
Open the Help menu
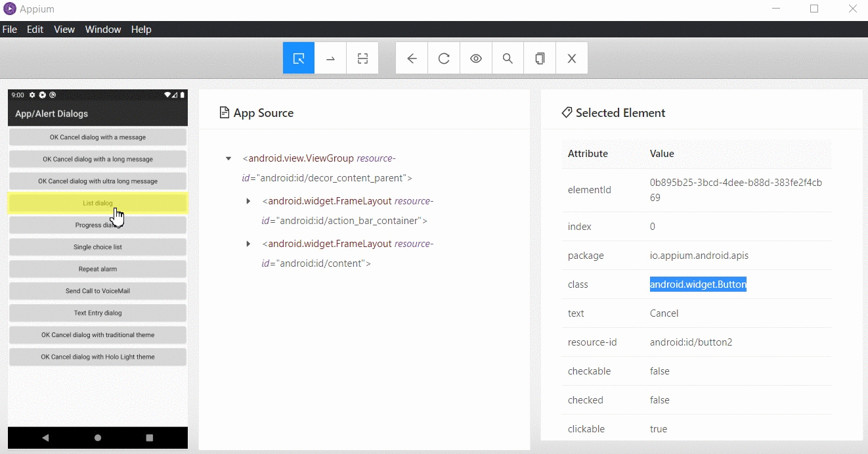(x=141, y=30)
